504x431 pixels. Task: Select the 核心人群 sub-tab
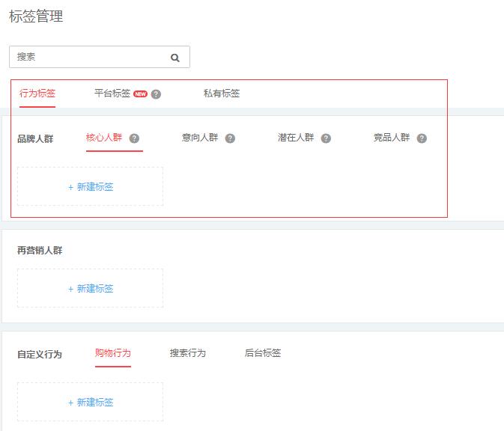[104, 138]
